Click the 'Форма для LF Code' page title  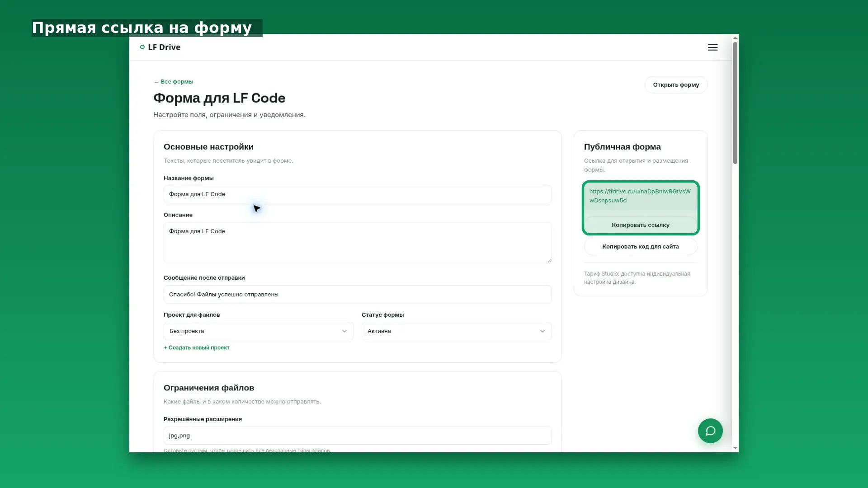[x=219, y=98]
